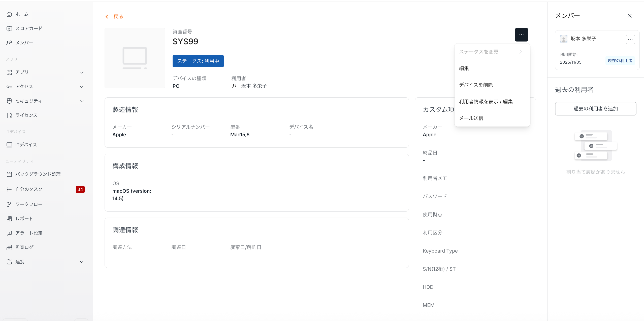This screenshot has height=321, width=644.
Task: Open the ホーム home icon
Action: pyautogui.click(x=9, y=14)
